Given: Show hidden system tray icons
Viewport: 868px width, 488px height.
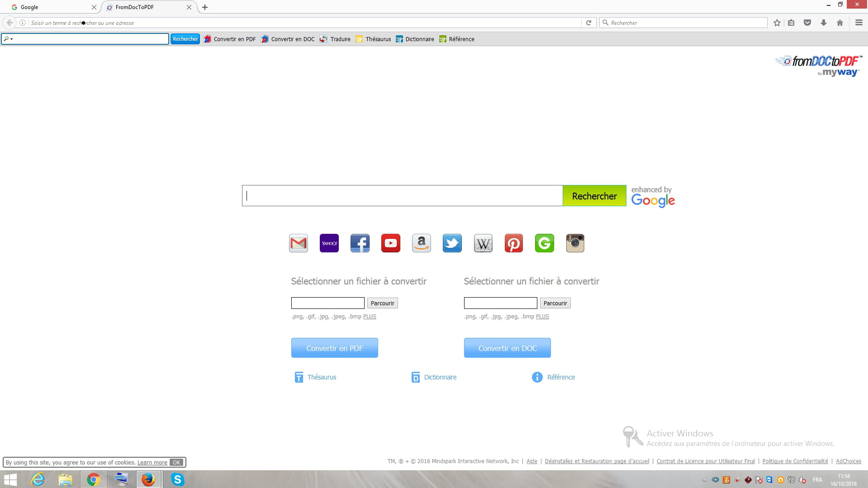Looking at the screenshot, I should click(704, 480).
